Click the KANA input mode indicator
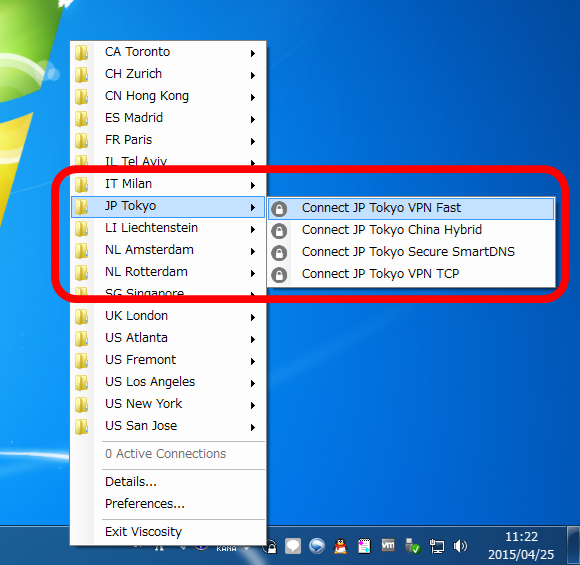The width and height of the screenshot is (580, 565). [226, 549]
